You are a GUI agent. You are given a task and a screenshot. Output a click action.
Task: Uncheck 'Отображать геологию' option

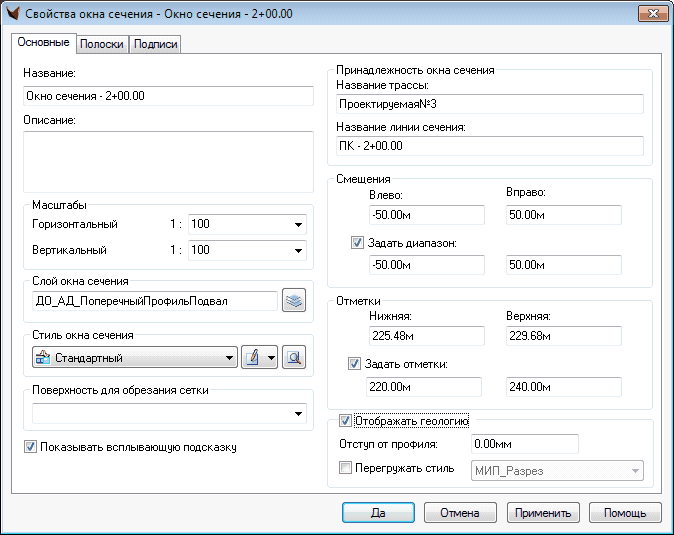click(346, 421)
